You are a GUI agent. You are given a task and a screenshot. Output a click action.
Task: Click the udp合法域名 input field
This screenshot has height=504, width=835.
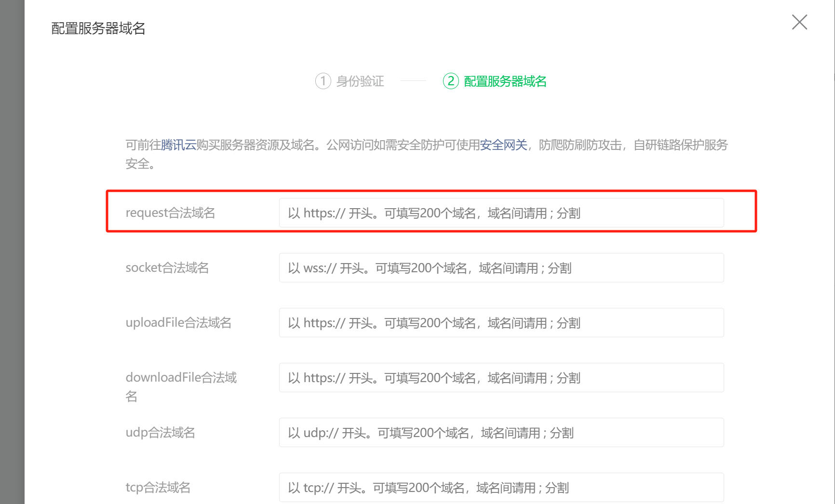[501, 432]
